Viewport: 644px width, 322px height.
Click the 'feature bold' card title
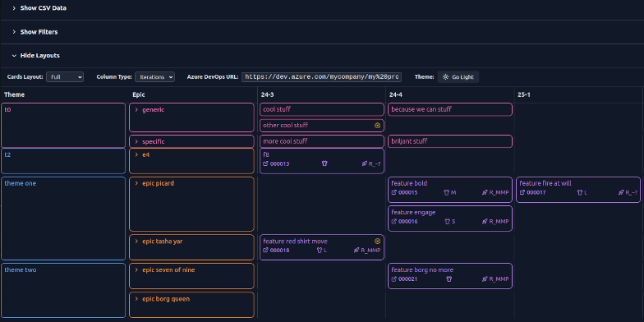coord(409,184)
